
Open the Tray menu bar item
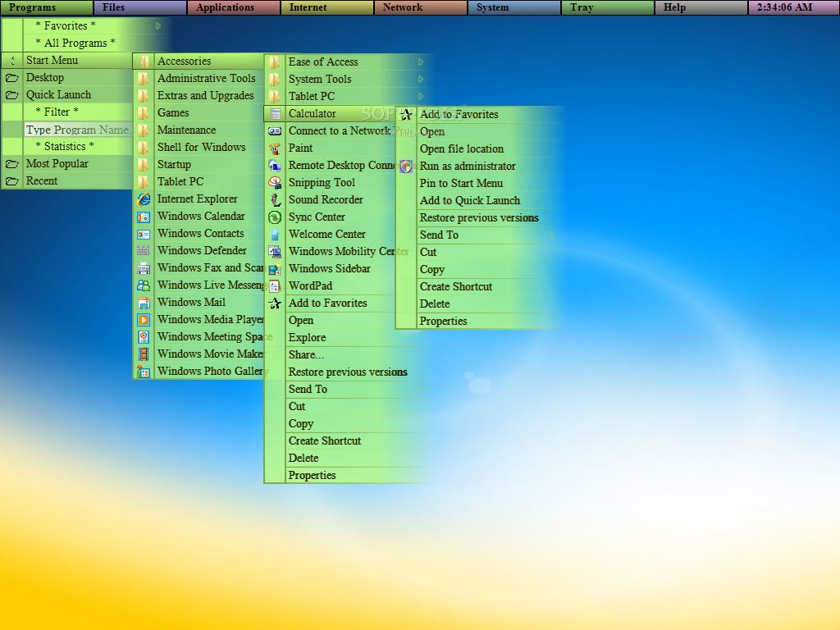point(607,7)
